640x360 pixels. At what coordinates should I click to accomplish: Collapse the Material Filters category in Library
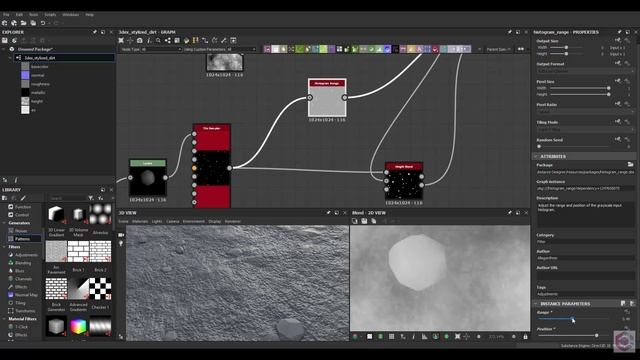[x=4, y=319]
